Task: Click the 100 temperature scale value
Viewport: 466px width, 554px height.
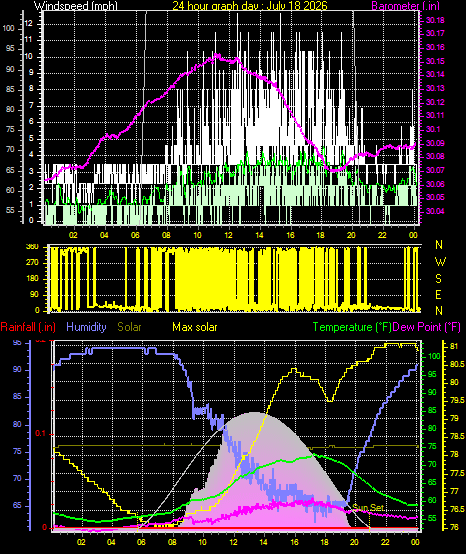Action: tap(434, 356)
